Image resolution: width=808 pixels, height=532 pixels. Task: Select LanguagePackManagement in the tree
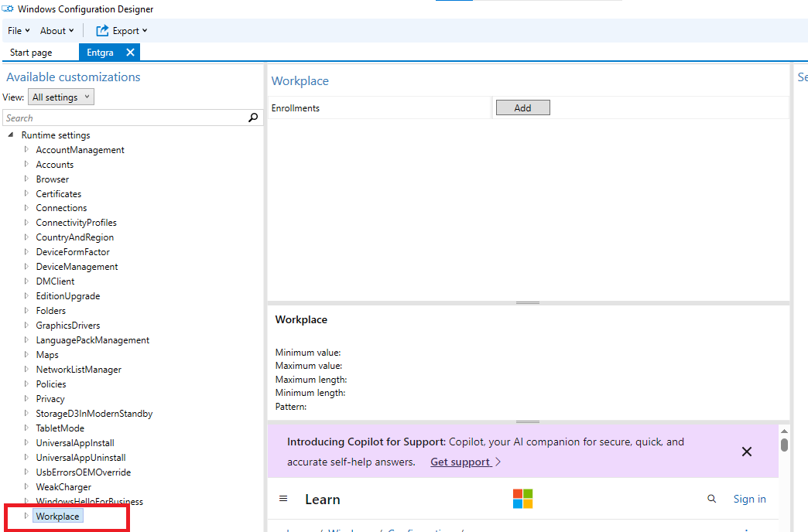93,340
